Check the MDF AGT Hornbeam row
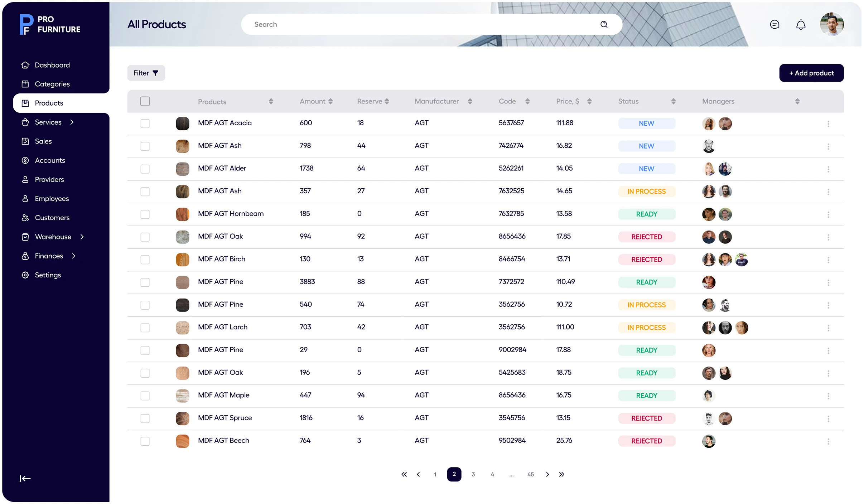Viewport: 864px width, 504px height. pyautogui.click(x=145, y=214)
